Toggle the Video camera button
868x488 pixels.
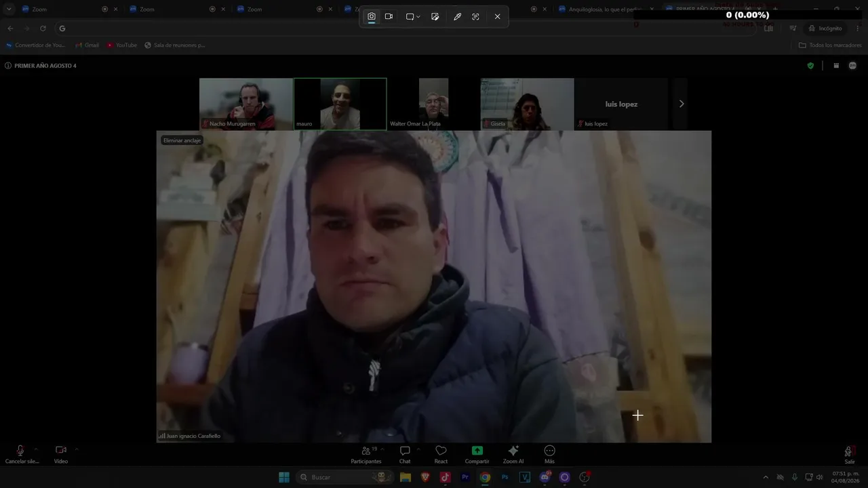pos(61,454)
